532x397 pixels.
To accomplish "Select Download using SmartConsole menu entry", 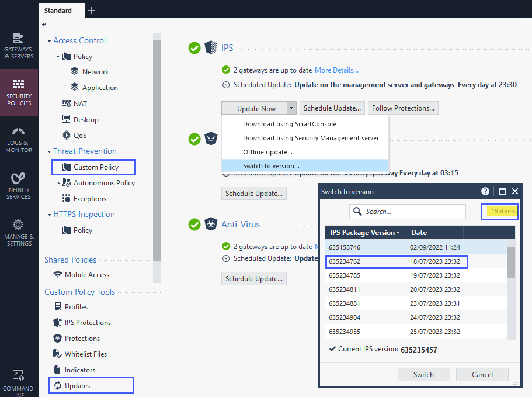I will point(289,124).
